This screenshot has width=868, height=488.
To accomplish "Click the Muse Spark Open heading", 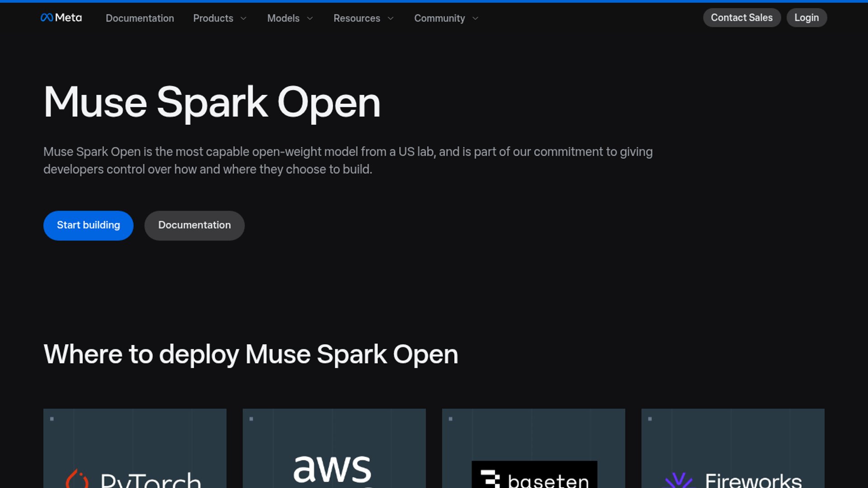I will click(212, 103).
